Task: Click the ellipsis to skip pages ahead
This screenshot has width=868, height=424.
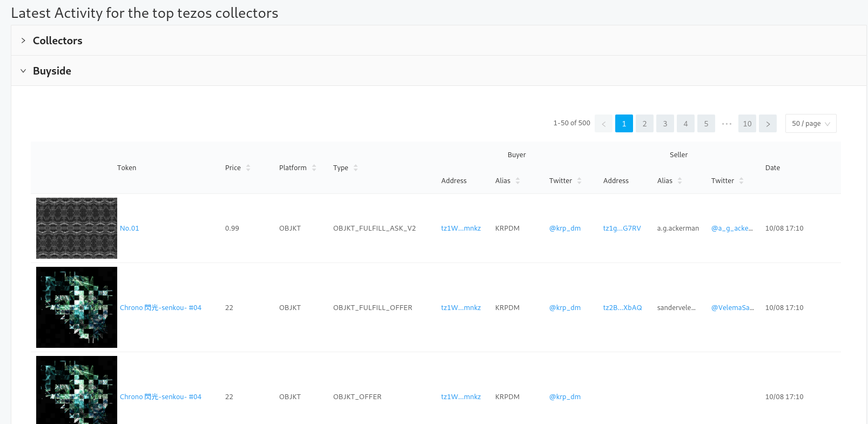Action: coord(726,124)
